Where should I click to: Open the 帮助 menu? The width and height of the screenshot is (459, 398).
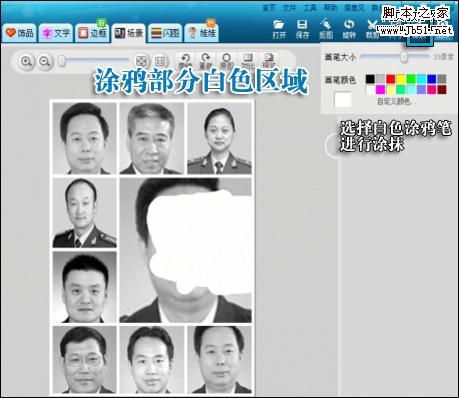[x=330, y=8]
